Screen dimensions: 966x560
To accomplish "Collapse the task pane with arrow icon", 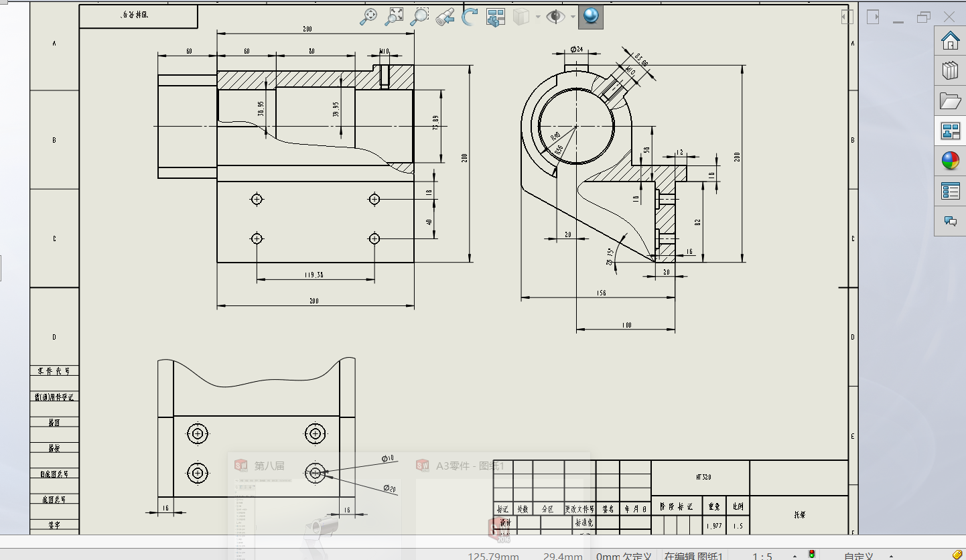I will (874, 17).
